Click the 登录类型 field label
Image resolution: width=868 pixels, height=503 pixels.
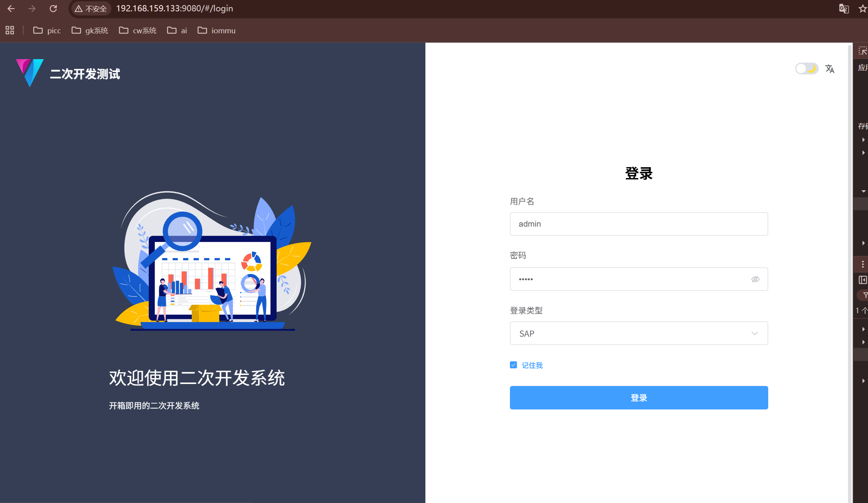pyautogui.click(x=526, y=310)
